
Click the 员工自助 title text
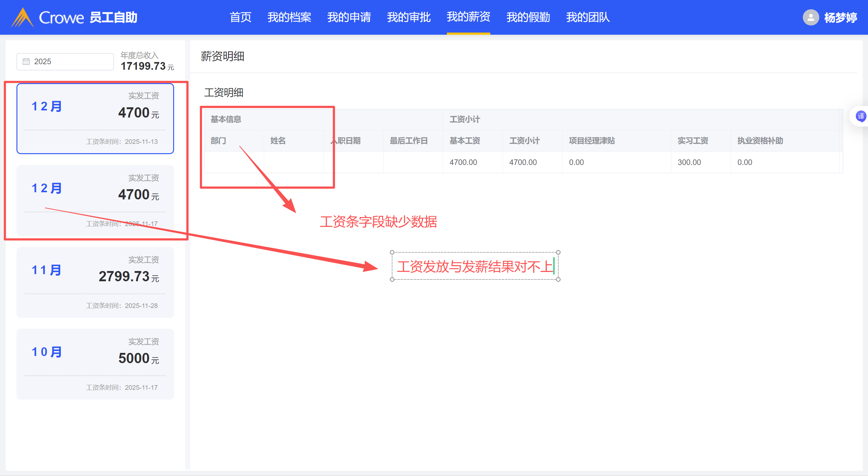pyautogui.click(x=113, y=17)
